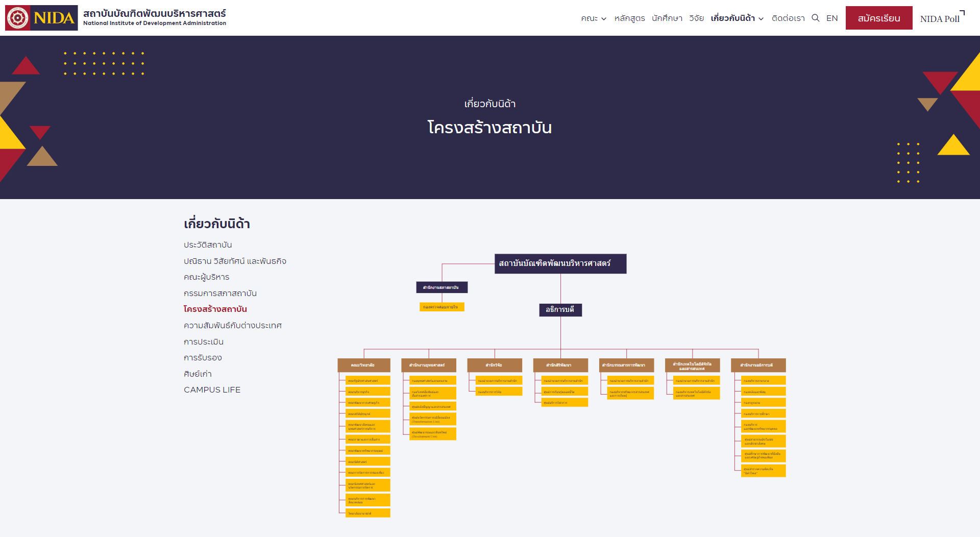
Task: Select ความสัมพันธ์กับต่างประเทศ sidebar link
Action: pos(233,326)
